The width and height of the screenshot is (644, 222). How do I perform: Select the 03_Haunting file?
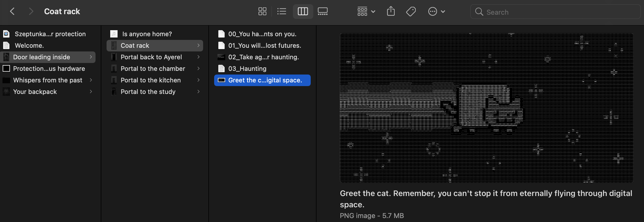pyautogui.click(x=247, y=68)
